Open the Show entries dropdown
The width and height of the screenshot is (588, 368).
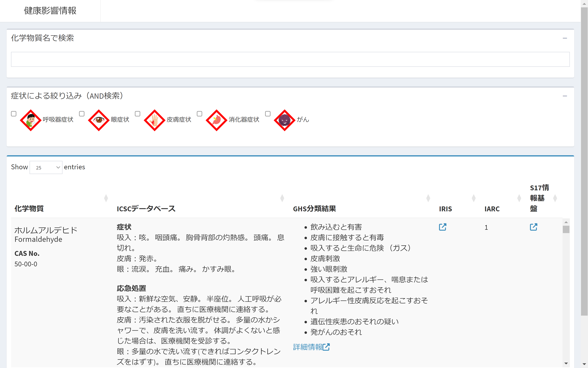[46, 168]
